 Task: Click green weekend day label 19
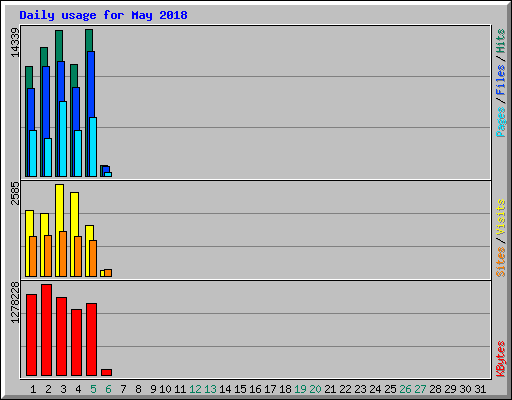click(x=300, y=389)
